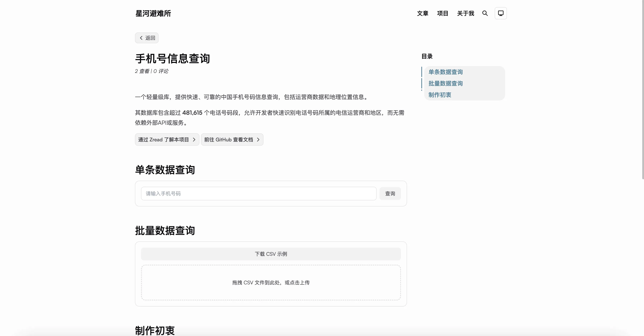The height and width of the screenshot is (336, 644).
Task: Click the arrow on the Zread button
Action: 195,140
